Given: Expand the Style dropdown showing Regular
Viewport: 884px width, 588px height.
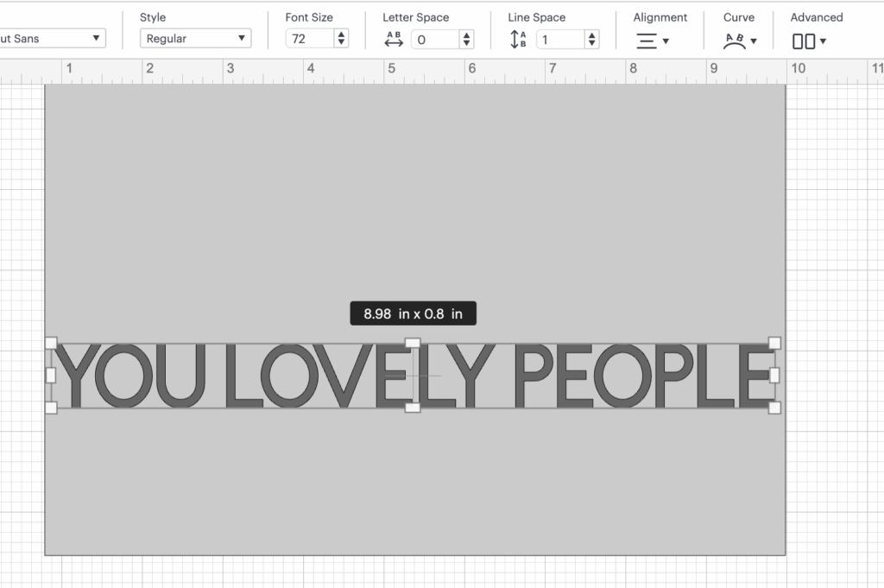Looking at the screenshot, I should pos(195,39).
